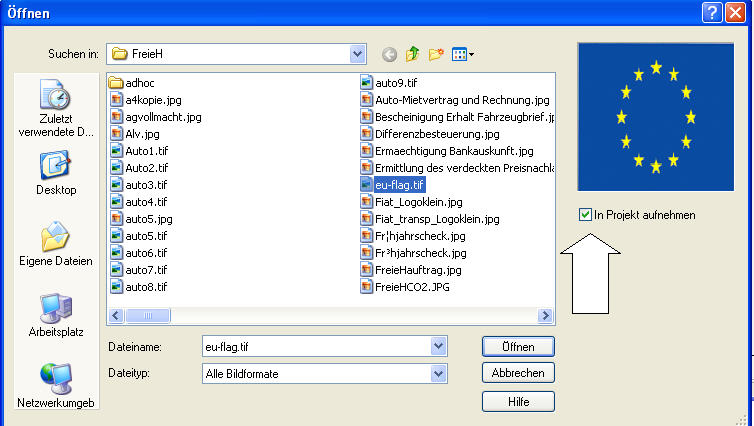Viewport: 754px width, 426px height.
Task: Select file Auto1.tif
Action: click(139, 151)
